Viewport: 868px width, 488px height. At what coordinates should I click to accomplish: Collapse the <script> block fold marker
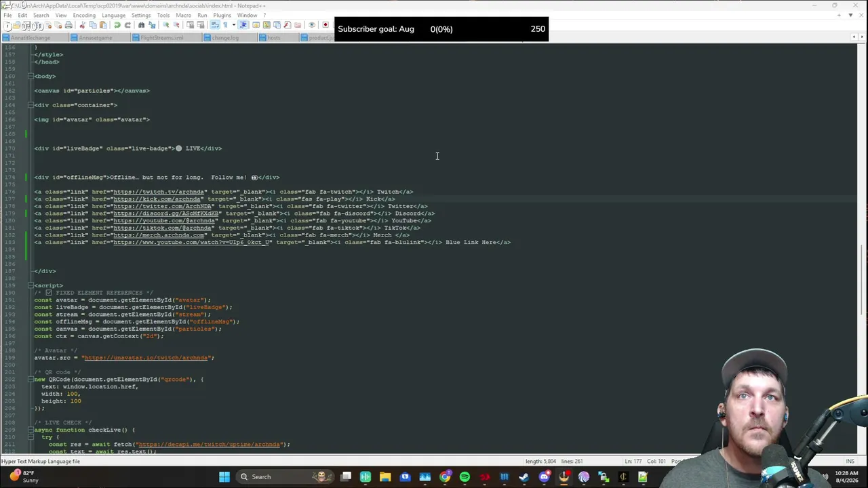pyautogui.click(x=31, y=285)
